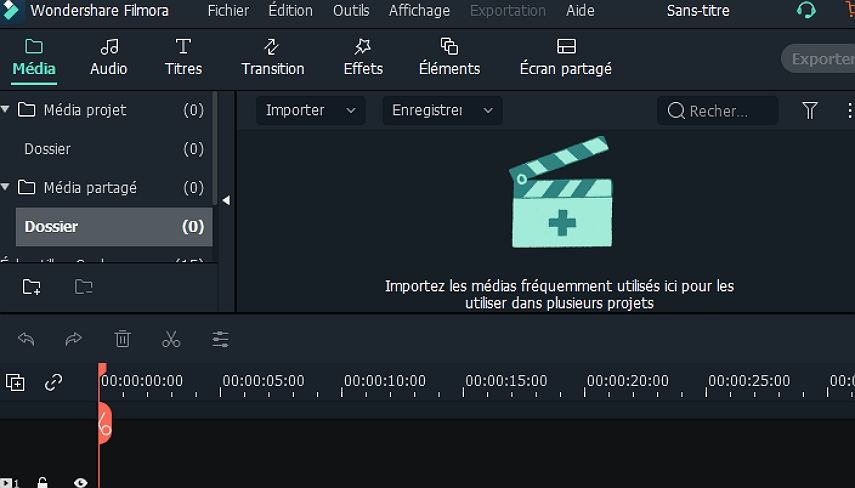The height and width of the screenshot is (488, 855).
Task: Click the filter funnel icon
Action: (x=810, y=111)
